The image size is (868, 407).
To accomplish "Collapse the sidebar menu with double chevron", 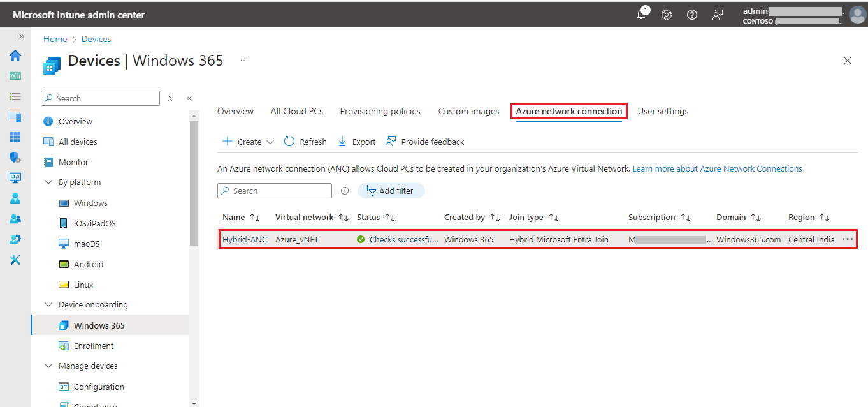I will pos(189,98).
